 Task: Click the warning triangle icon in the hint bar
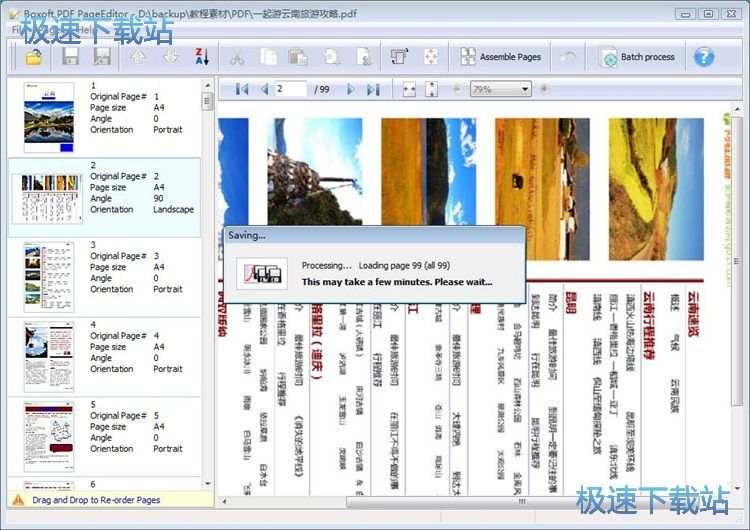tap(18, 500)
